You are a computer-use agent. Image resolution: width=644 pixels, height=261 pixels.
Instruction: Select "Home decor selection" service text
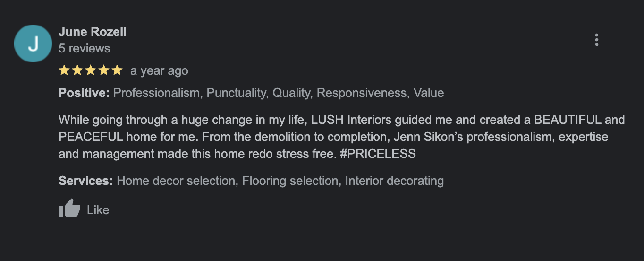click(176, 181)
